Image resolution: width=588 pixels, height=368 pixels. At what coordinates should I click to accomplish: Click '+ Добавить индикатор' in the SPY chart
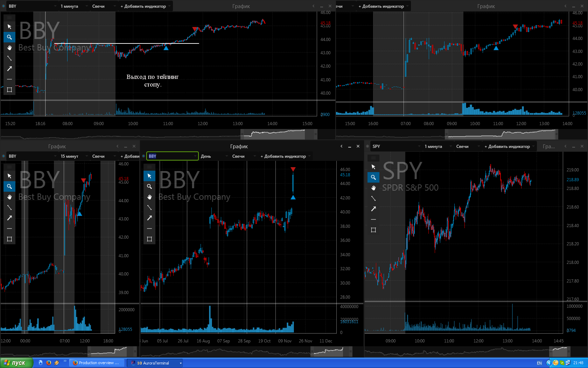509,146
